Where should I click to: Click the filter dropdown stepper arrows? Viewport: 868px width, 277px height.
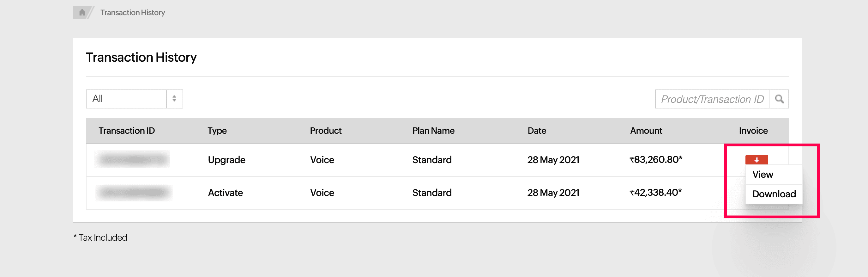pos(174,99)
